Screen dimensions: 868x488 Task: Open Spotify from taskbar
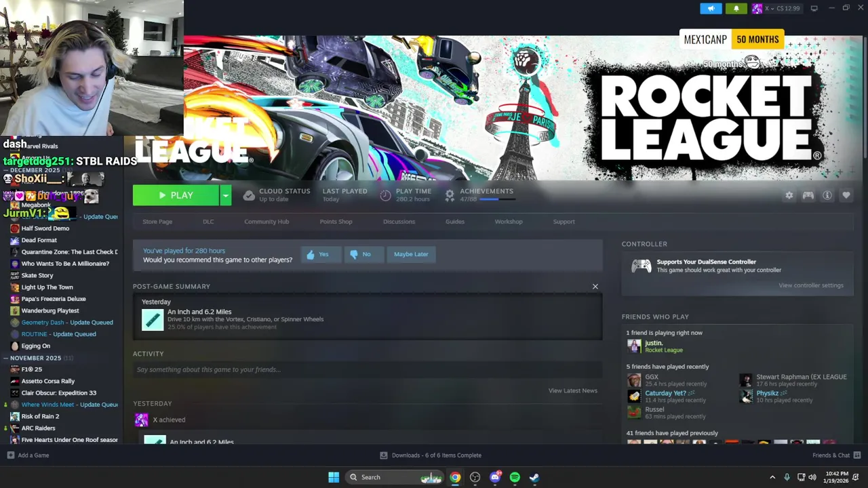515,477
